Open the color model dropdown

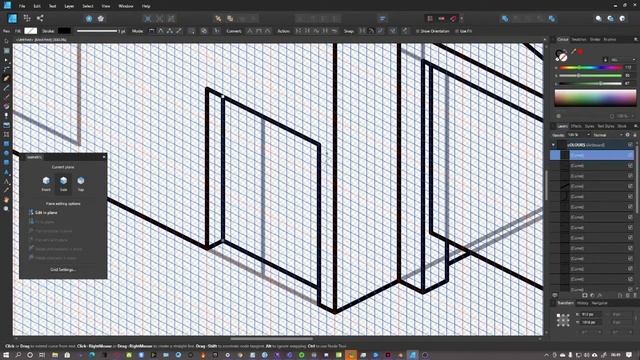coord(624,60)
